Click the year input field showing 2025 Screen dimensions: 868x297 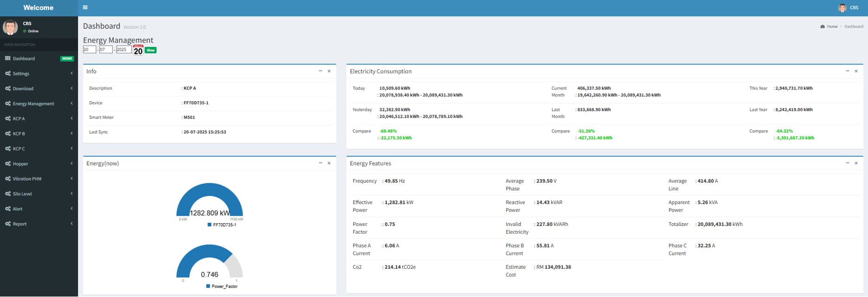pos(124,50)
